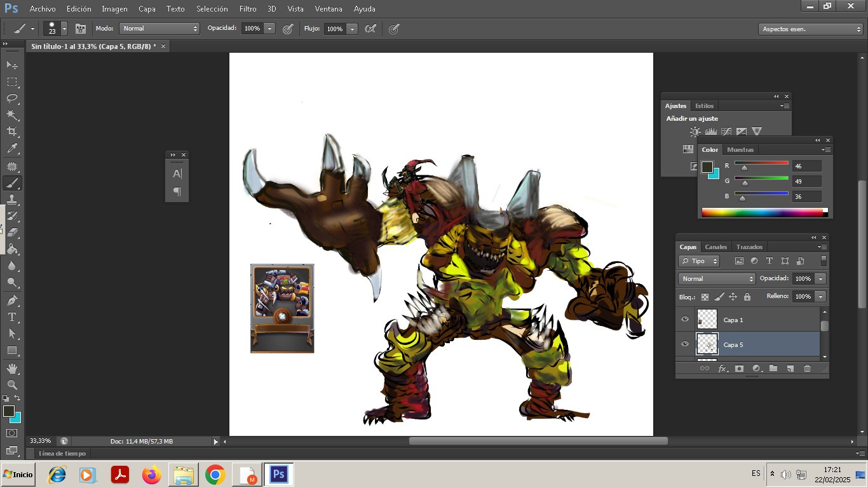Open the brush Modo dropdown
868x488 pixels.
tap(159, 29)
